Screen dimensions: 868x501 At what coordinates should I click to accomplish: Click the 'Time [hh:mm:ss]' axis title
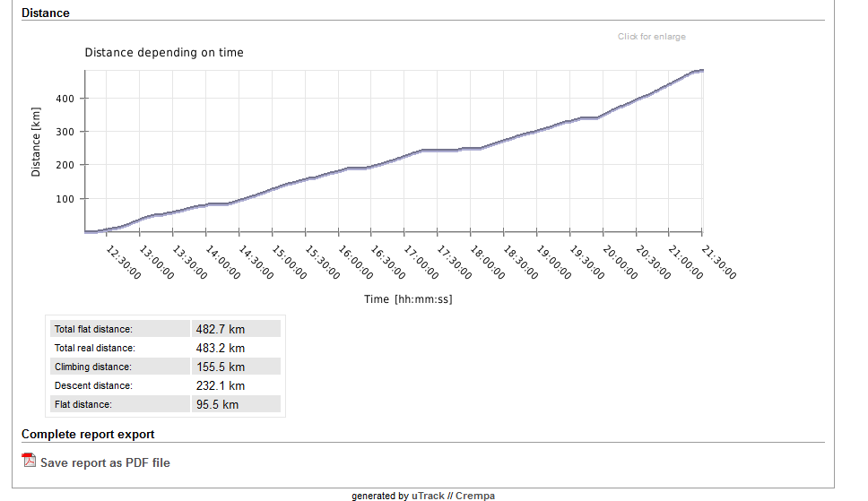(408, 299)
